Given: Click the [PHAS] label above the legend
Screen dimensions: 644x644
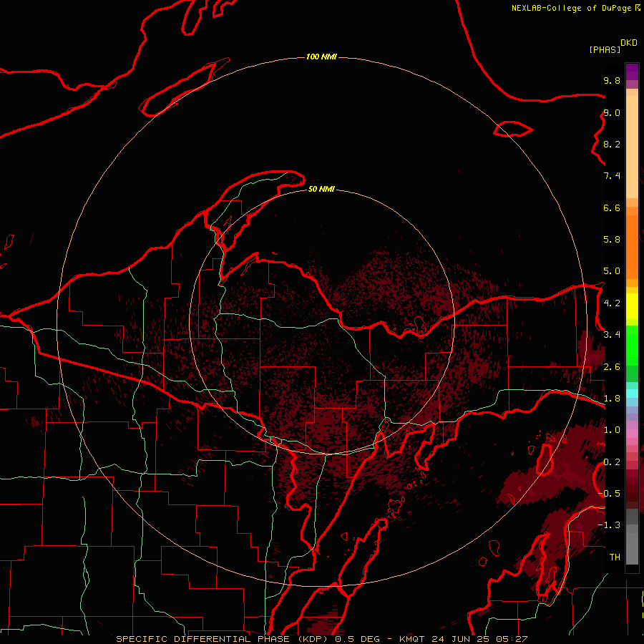Looking at the screenshot, I should 605,49.
